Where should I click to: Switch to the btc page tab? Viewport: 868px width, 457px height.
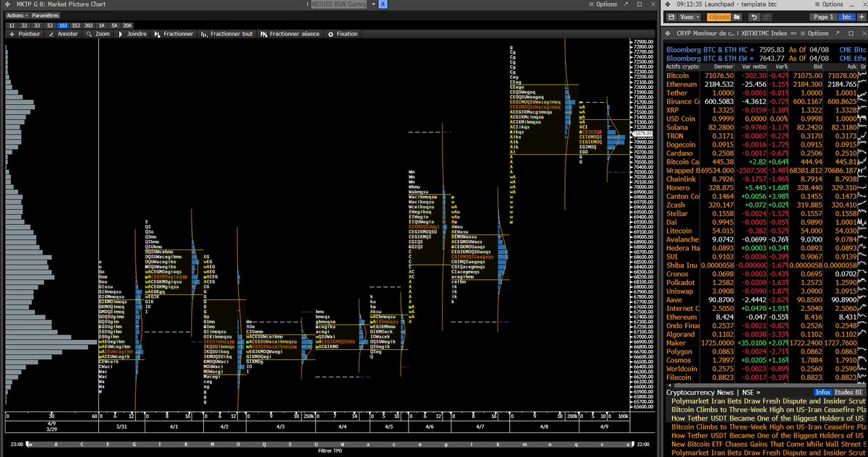(848, 17)
